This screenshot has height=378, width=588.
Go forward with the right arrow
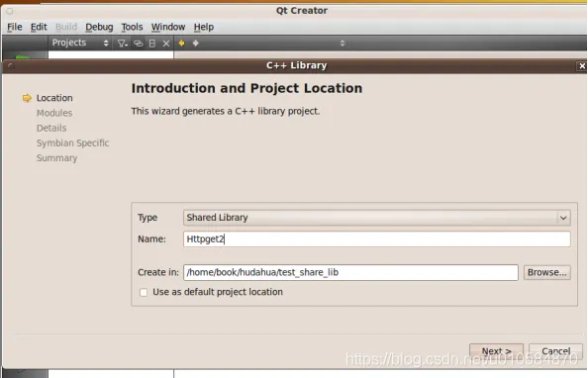[195, 44]
